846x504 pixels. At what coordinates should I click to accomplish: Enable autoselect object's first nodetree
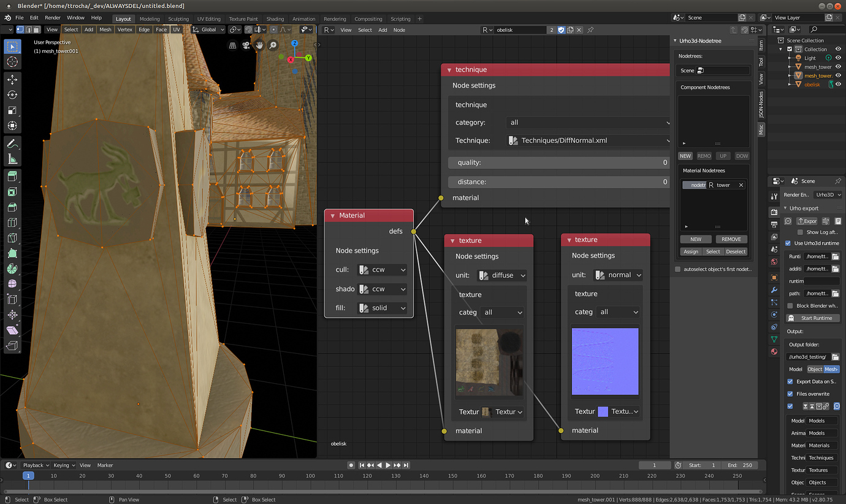coord(677,269)
